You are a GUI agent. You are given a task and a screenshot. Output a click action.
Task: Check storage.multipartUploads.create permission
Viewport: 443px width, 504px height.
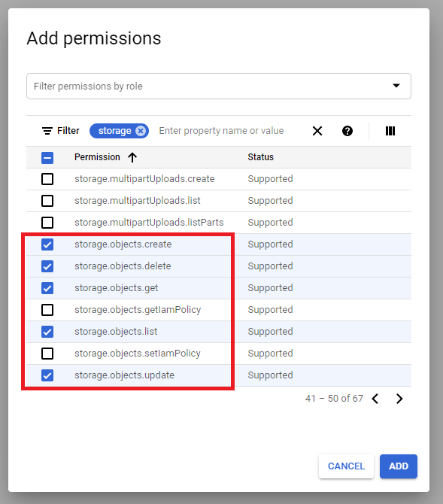47,179
